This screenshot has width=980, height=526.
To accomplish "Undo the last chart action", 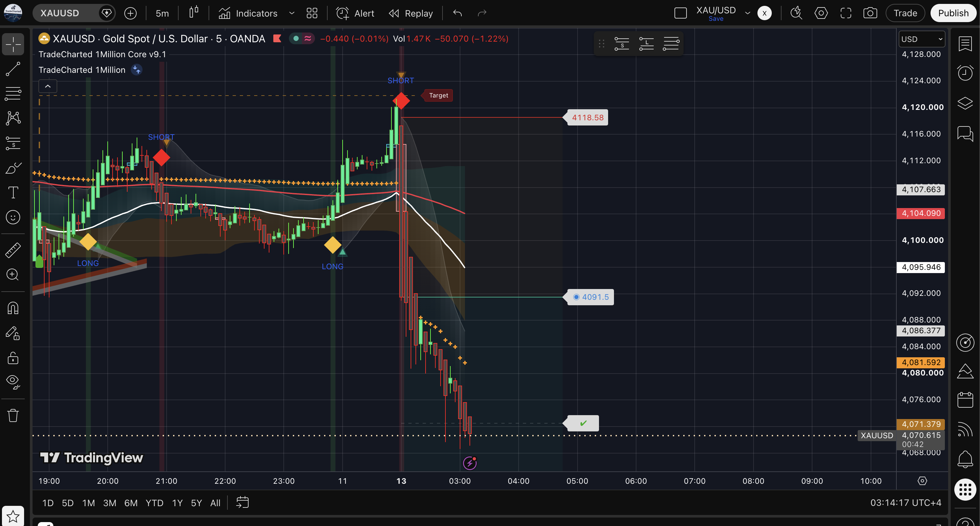I will point(457,13).
